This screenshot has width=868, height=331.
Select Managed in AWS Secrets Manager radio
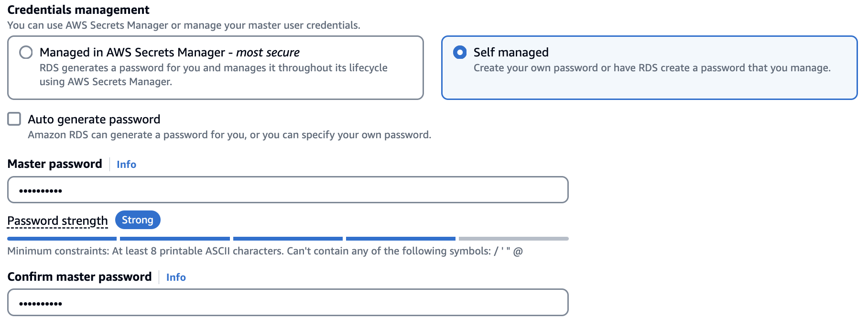pos(26,52)
